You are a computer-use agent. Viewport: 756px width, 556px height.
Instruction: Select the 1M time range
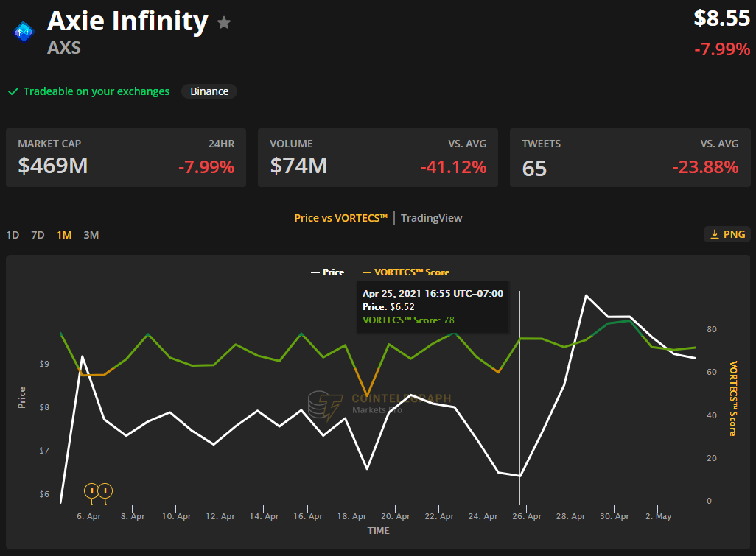(64, 235)
